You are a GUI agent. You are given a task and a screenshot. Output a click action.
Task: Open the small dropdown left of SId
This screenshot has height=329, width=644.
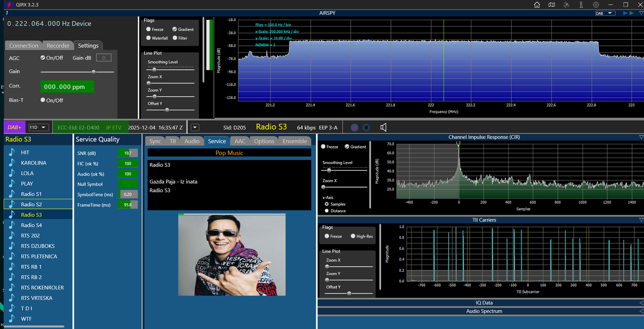[195, 128]
